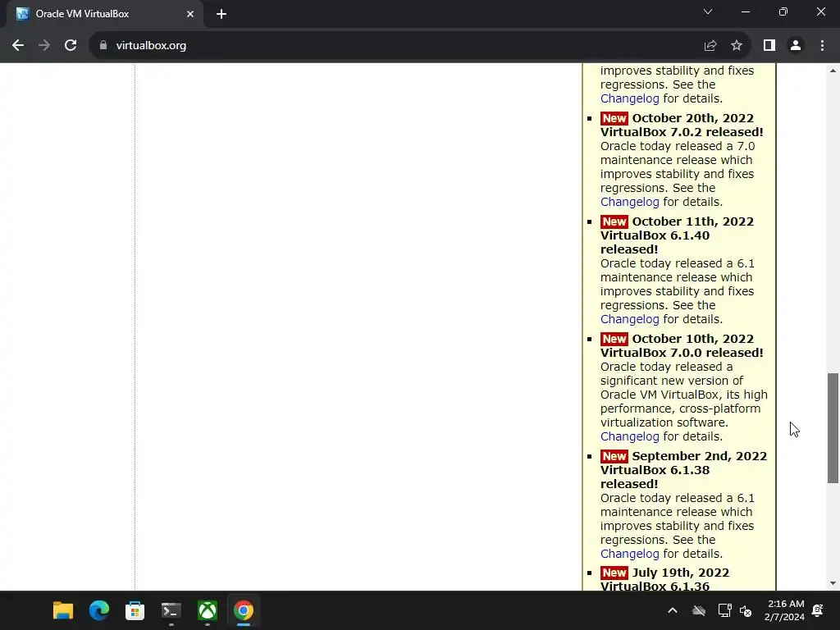Reload the virtualbox.org page
This screenshot has height=630, width=840.
coord(71,46)
